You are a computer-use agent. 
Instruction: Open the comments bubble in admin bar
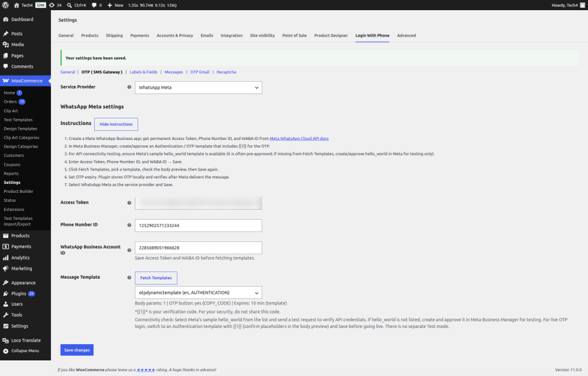(x=94, y=5)
